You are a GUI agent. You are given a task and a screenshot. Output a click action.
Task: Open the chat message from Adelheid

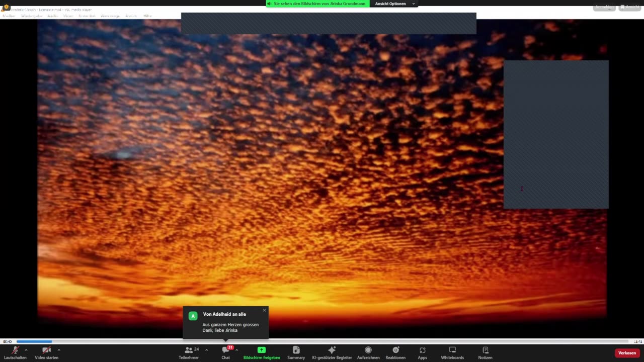(x=230, y=327)
